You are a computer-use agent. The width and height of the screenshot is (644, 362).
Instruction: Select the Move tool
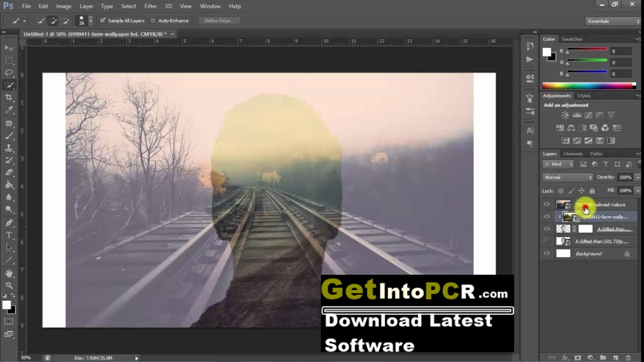pos(8,48)
